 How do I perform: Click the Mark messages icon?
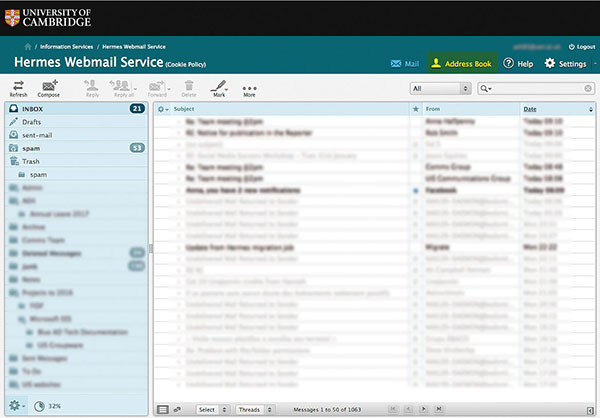(x=219, y=88)
